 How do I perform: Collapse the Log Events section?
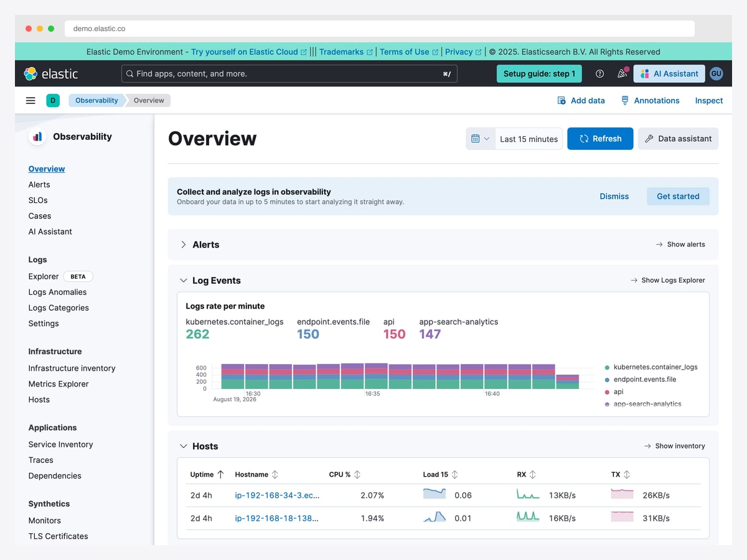184,281
